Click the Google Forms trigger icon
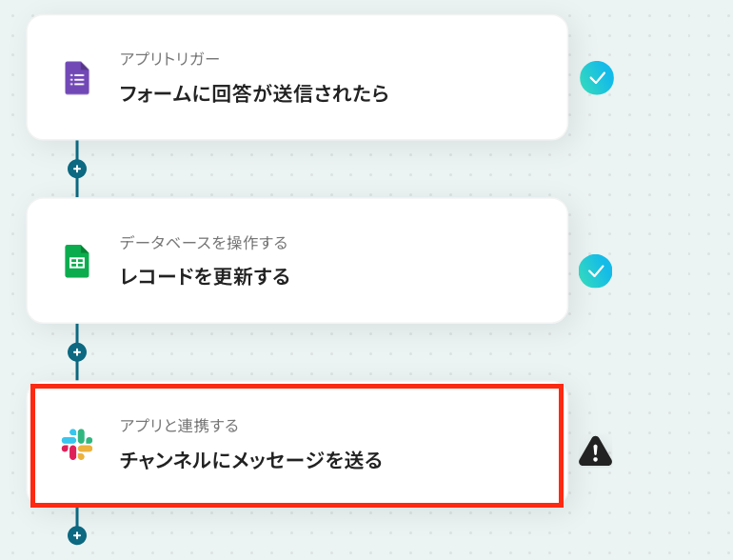 click(77, 78)
